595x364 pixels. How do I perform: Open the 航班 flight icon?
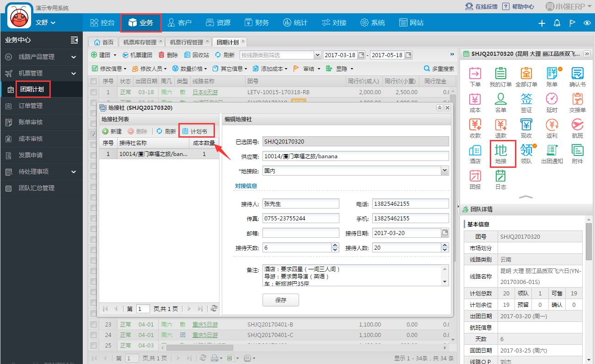[577, 128]
